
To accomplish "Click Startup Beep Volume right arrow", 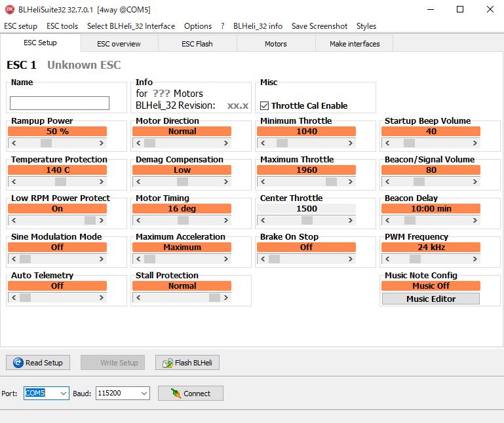I will coord(475,143).
